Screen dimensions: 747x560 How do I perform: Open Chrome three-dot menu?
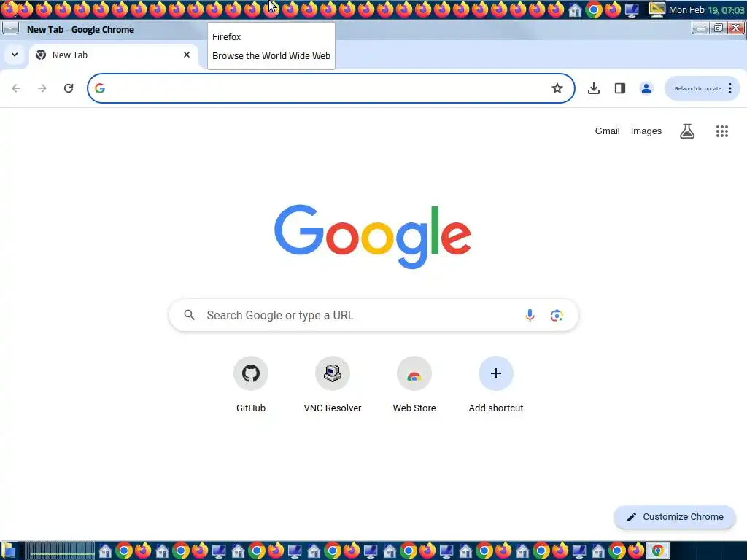click(729, 88)
